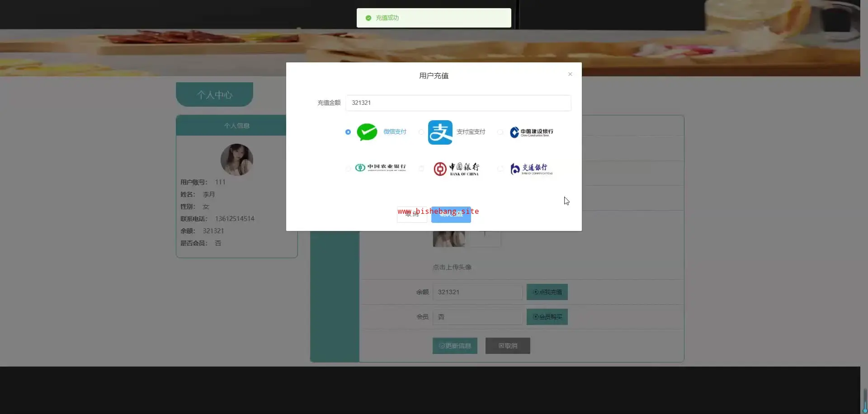Click the 支付宝支付 label text
Screen dimensions: 868x414
click(471, 132)
